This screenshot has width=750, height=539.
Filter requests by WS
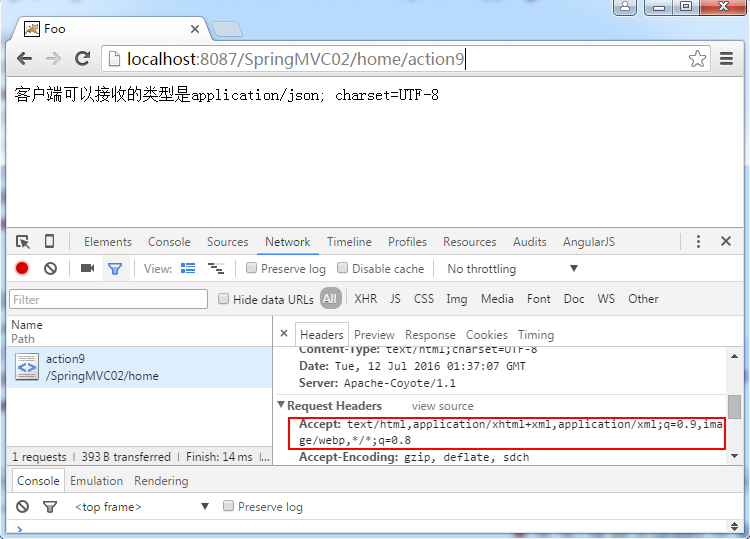tap(606, 299)
